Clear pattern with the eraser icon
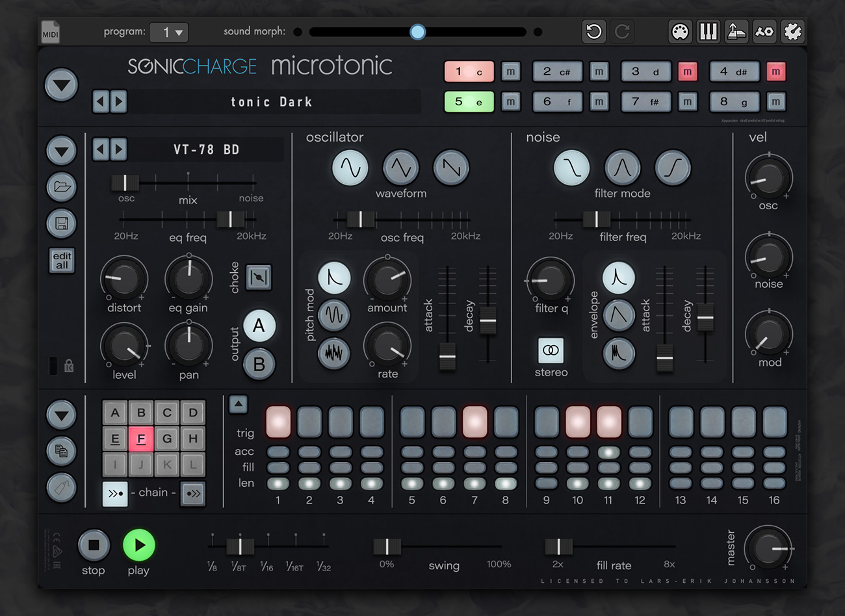This screenshot has height=616, width=845. [x=62, y=487]
